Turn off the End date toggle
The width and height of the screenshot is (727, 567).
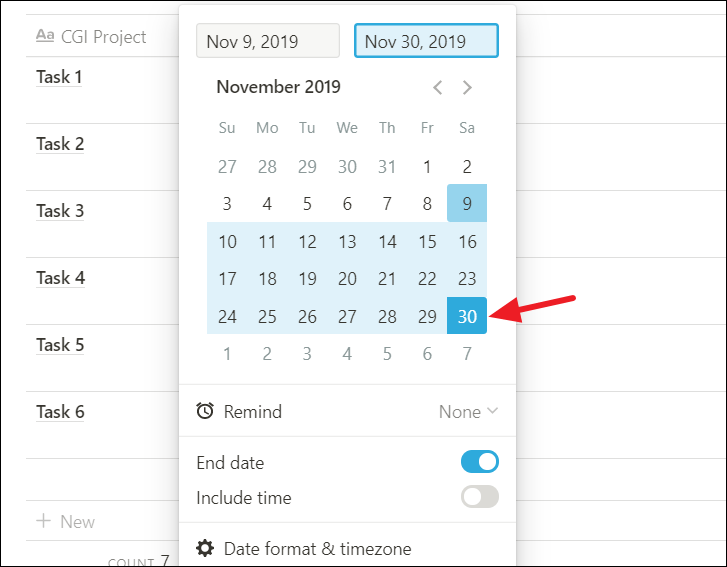click(x=479, y=462)
